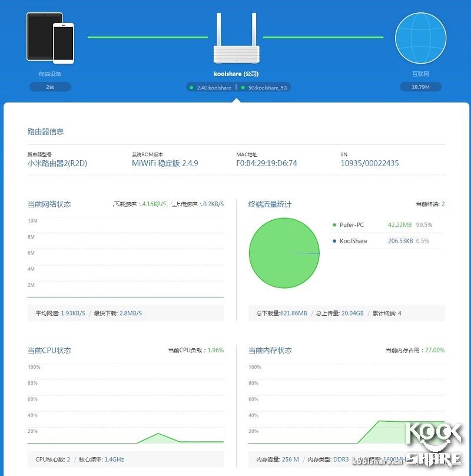The width and height of the screenshot is (471, 476).
Task: Click the green traffic pie chart
Action: click(284, 253)
